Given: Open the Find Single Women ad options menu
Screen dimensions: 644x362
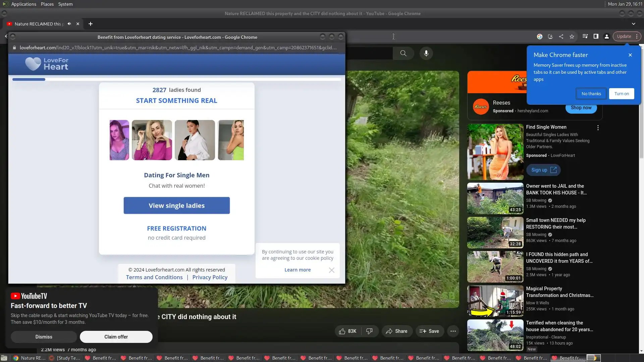Looking at the screenshot, I should click(598, 128).
